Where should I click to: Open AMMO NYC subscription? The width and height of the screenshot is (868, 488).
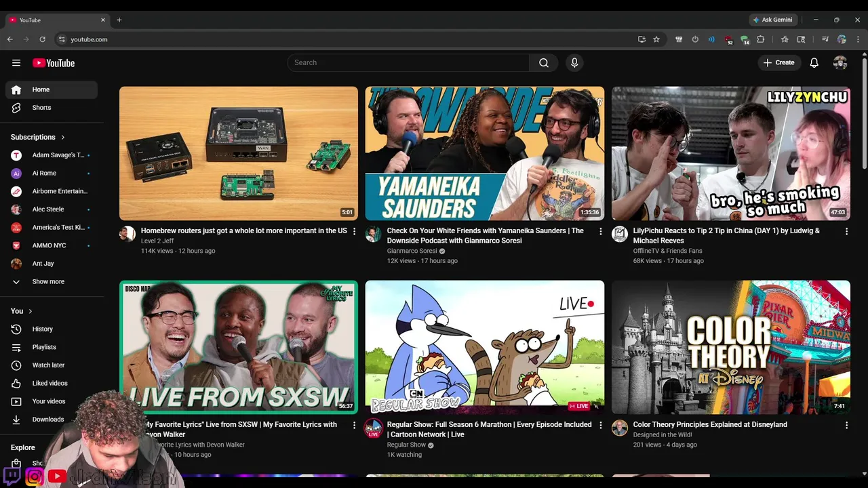[x=52, y=245]
